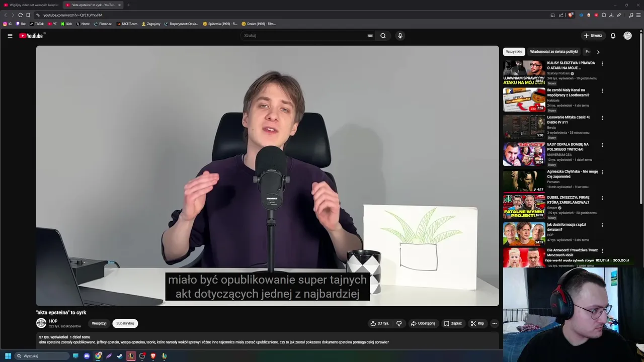Image resolution: width=644 pixels, height=362 pixels.
Task: Open browser extensions puzzle icon
Action: click(x=604, y=15)
